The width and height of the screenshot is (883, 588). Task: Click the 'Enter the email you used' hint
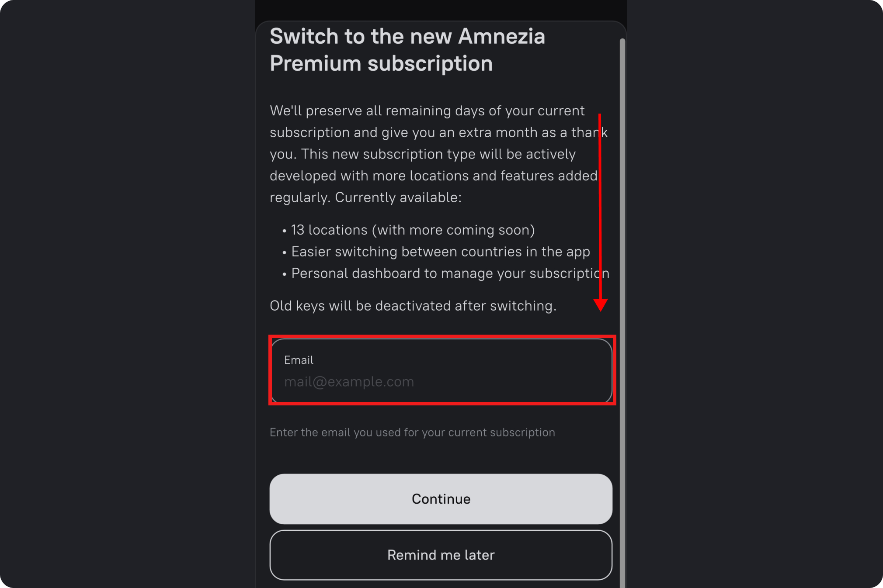pyautogui.click(x=412, y=432)
